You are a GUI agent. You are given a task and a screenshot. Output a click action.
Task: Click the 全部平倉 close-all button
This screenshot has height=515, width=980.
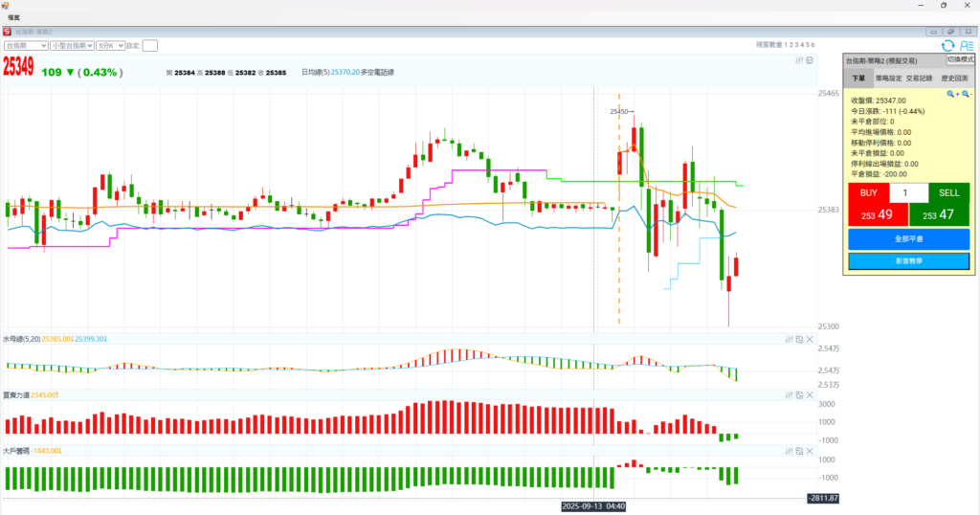(908, 238)
